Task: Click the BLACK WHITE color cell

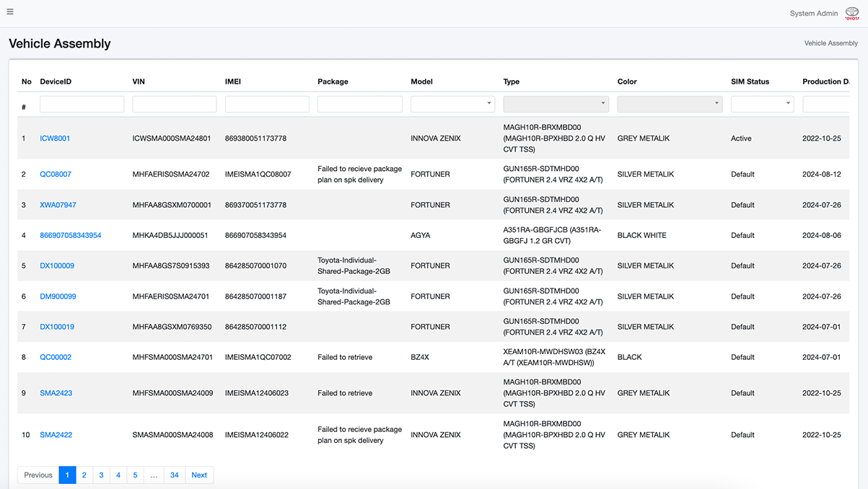Action: coord(642,235)
